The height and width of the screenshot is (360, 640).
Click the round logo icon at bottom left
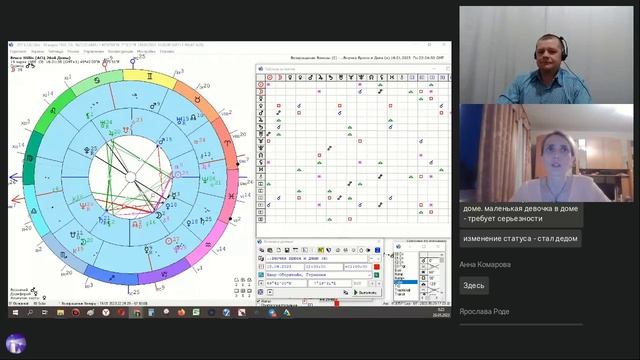click(x=16, y=343)
